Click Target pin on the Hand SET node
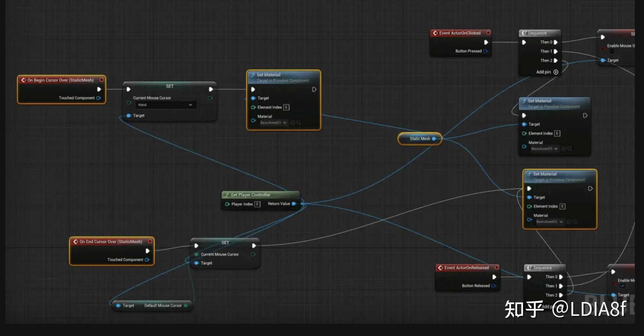Image resolution: width=644 pixels, height=336 pixels. click(129, 116)
